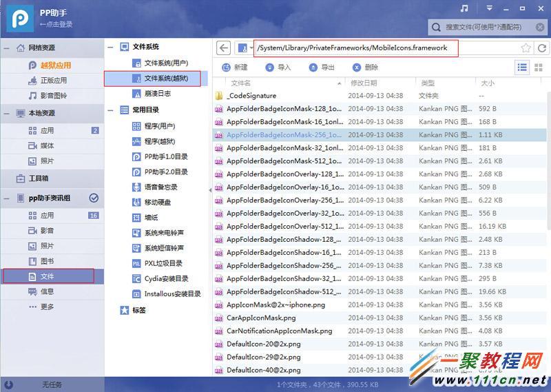Open 影音图铃 in sidebar

54,96
